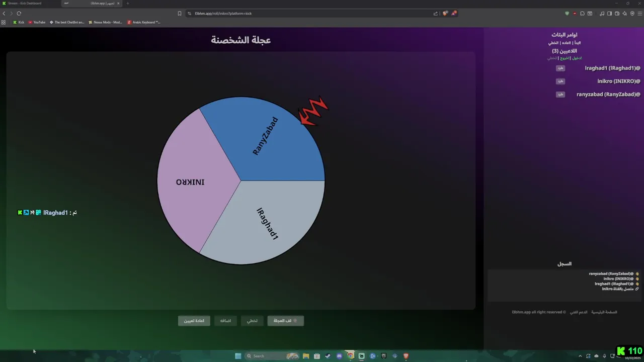Image resolution: width=644 pixels, height=362 pixels.
Task: Click the reset button اعادة تعيين
Action: click(x=194, y=321)
